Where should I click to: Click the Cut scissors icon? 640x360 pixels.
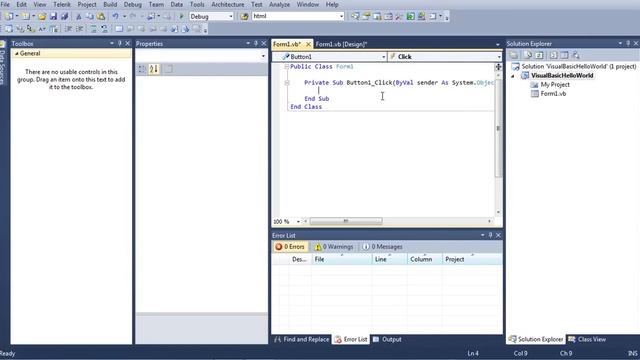(79, 16)
